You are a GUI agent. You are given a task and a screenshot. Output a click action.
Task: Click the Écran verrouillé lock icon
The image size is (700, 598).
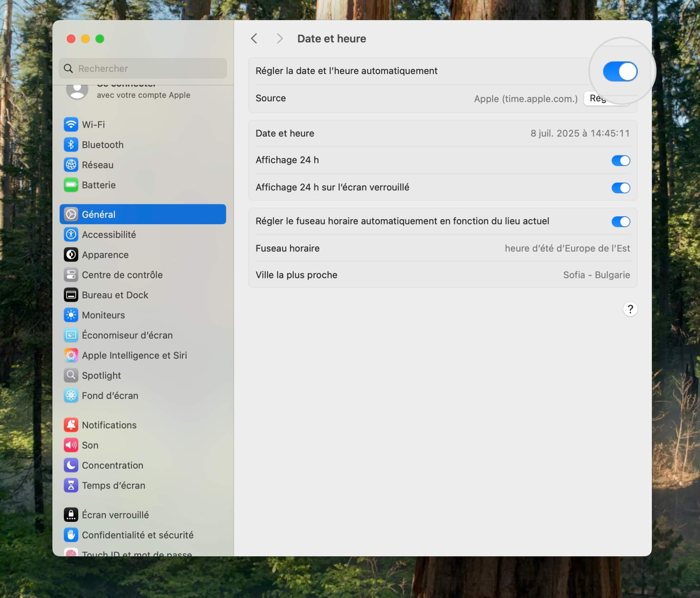coord(71,515)
